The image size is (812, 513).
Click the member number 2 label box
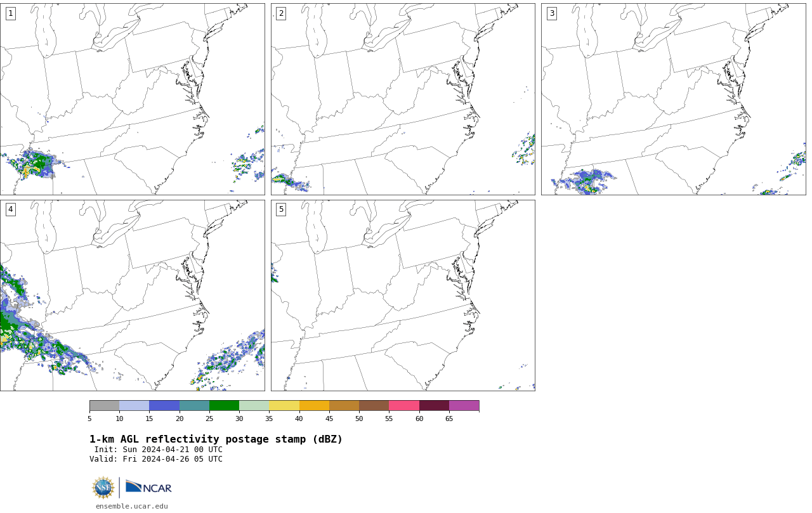[281, 13]
